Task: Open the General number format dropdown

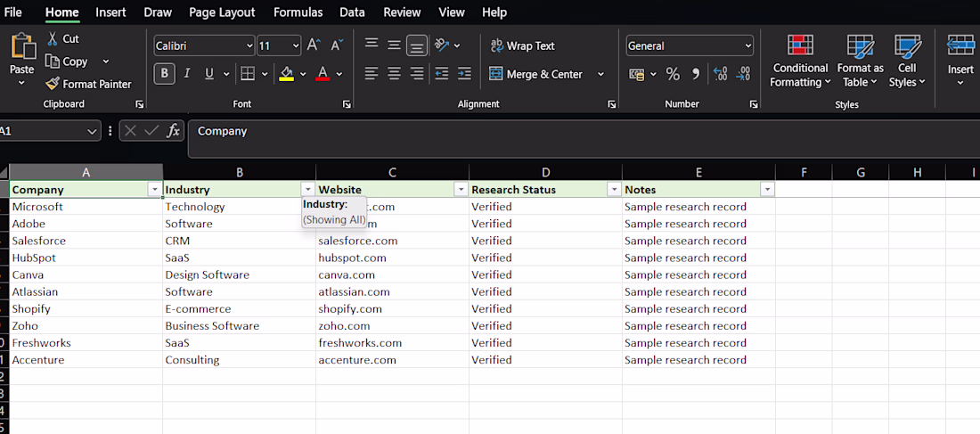Action: pyautogui.click(x=748, y=45)
